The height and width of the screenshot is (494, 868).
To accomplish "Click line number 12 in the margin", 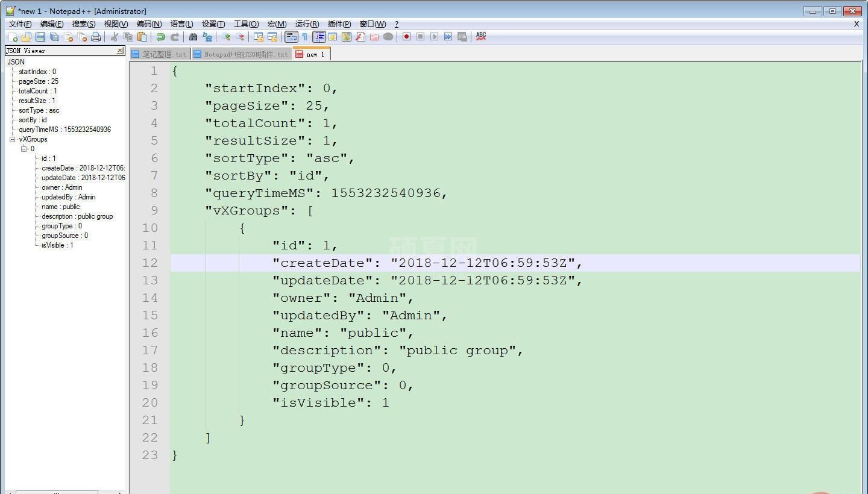I will [149, 263].
